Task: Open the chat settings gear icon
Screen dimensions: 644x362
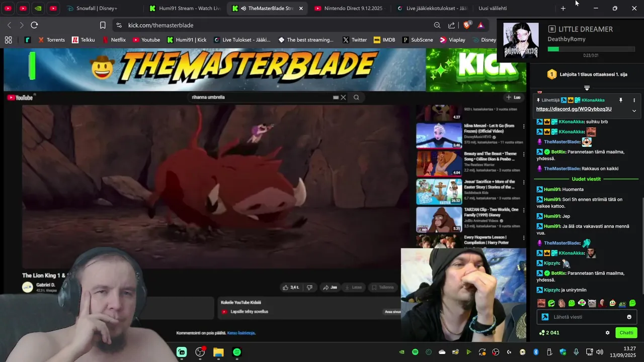Action: click(x=607, y=333)
